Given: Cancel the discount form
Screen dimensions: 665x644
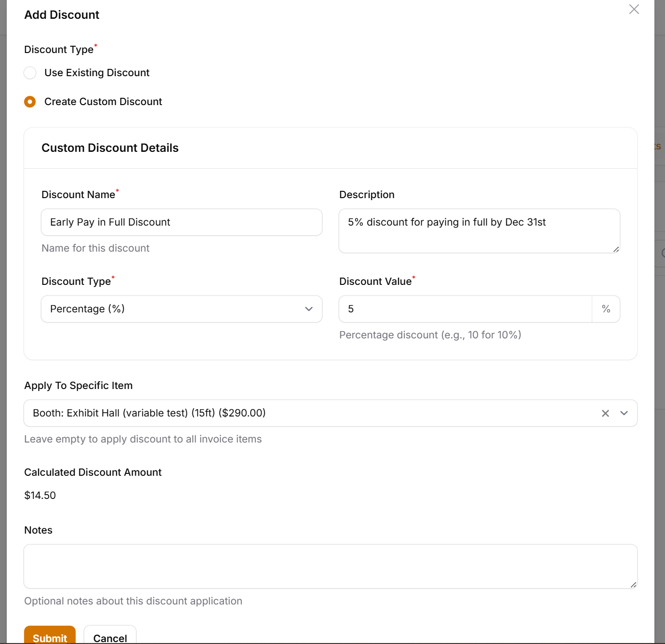Looking at the screenshot, I should coord(110,637).
